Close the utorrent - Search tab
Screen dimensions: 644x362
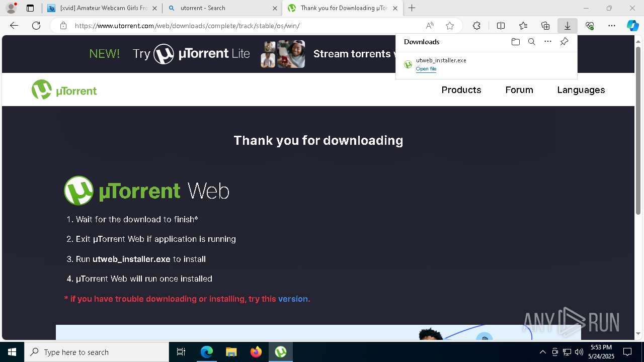(275, 8)
